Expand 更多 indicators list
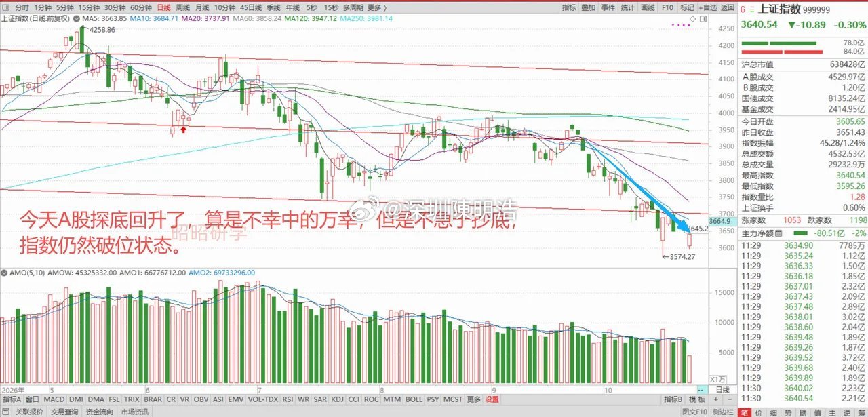Viewport: 868px width, 417px height. 474,399
